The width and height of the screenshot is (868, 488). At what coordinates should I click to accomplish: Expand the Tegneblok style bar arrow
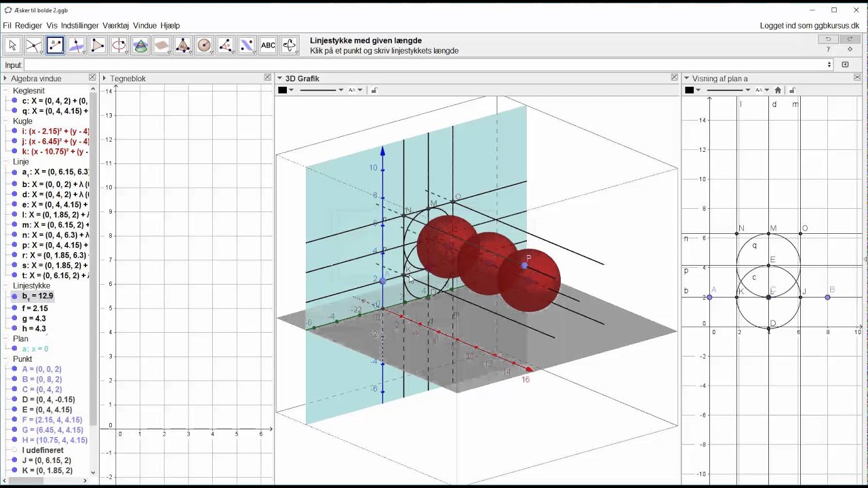104,79
